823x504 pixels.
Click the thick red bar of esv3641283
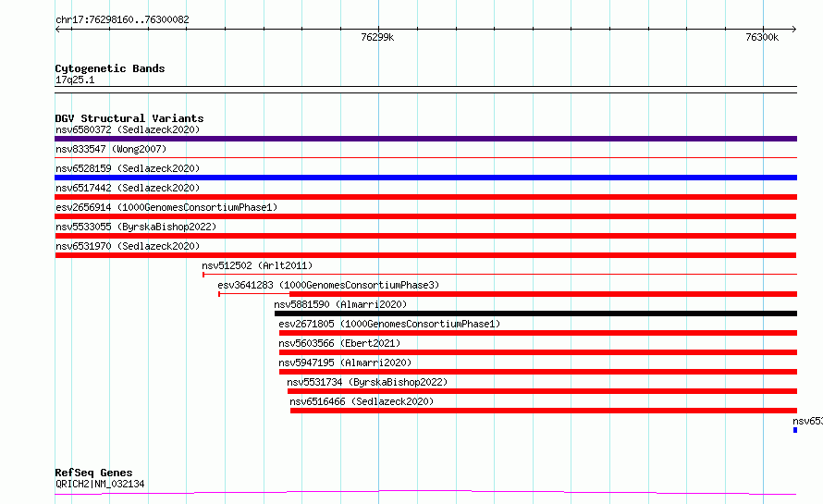pos(543,294)
